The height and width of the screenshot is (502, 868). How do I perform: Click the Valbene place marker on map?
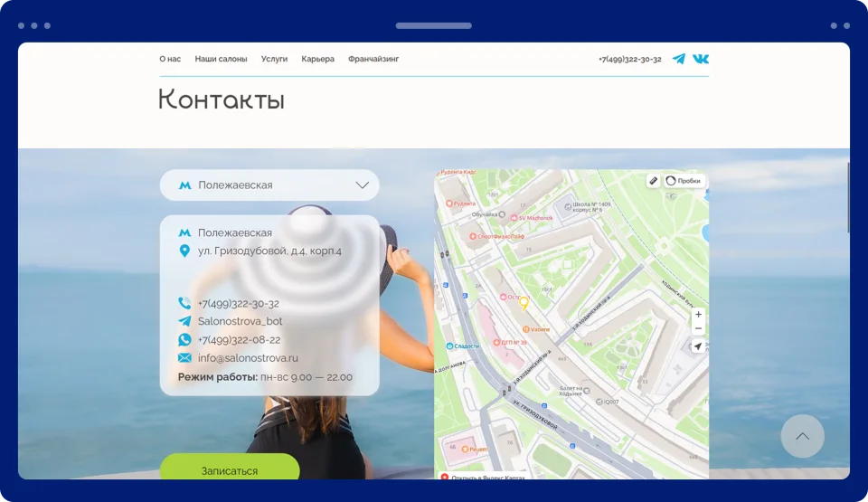click(536, 329)
